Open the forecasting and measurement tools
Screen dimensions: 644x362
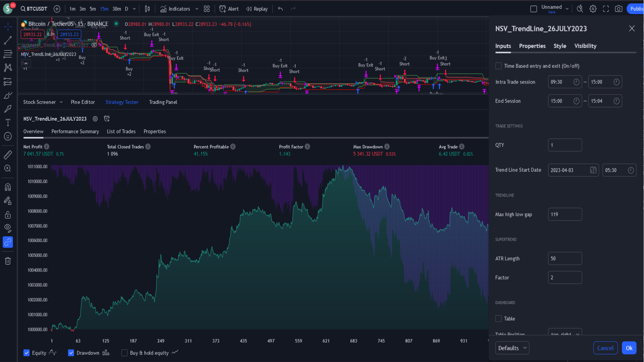click(8, 81)
